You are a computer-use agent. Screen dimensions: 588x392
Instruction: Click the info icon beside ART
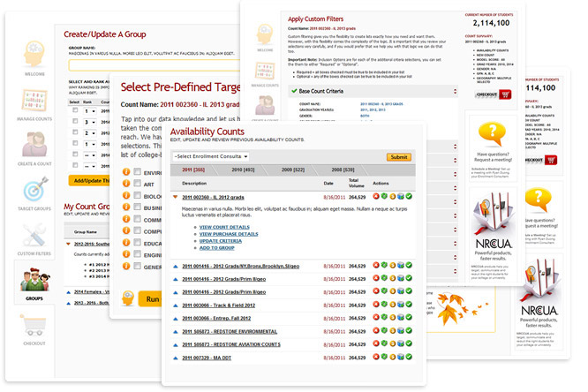click(x=126, y=184)
